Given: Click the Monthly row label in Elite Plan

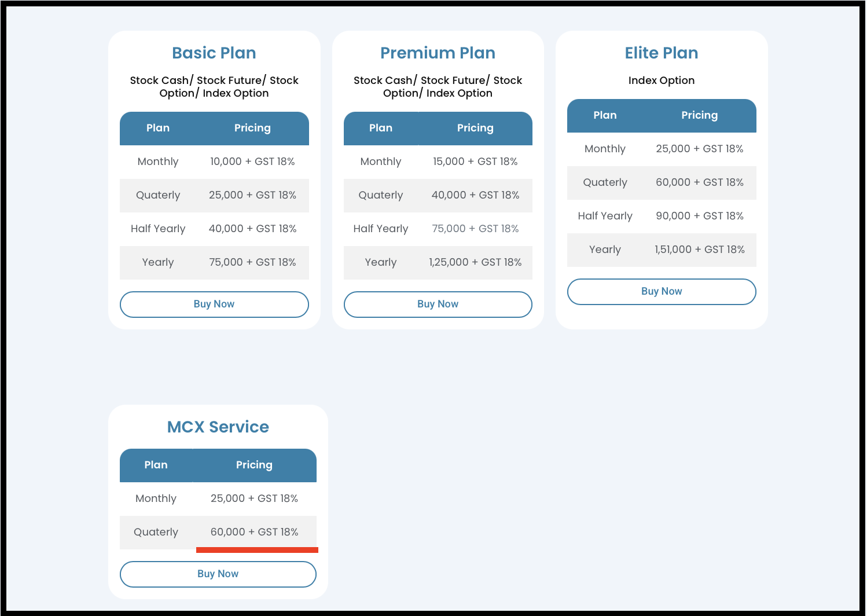Looking at the screenshot, I should (x=605, y=149).
